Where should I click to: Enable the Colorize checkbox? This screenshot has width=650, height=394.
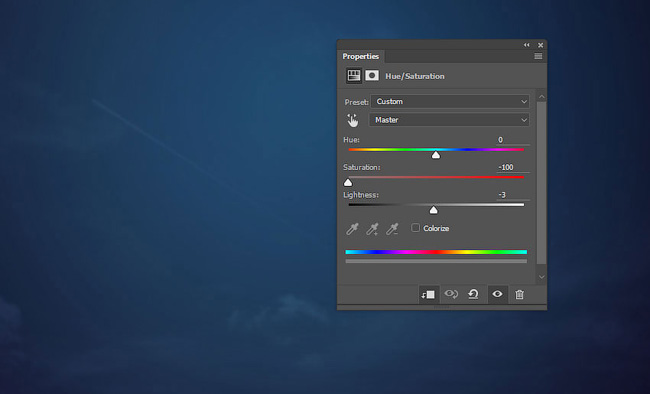pos(415,228)
